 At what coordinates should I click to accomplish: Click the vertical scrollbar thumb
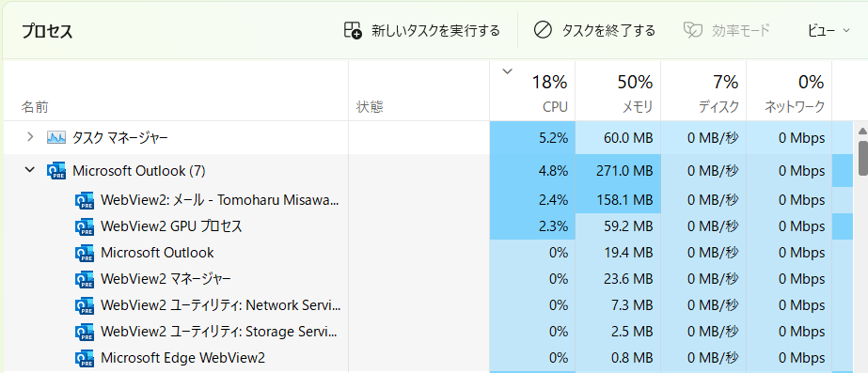(862, 158)
